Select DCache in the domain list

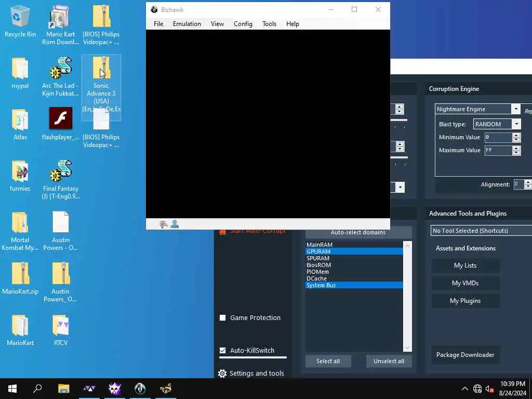(354, 278)
